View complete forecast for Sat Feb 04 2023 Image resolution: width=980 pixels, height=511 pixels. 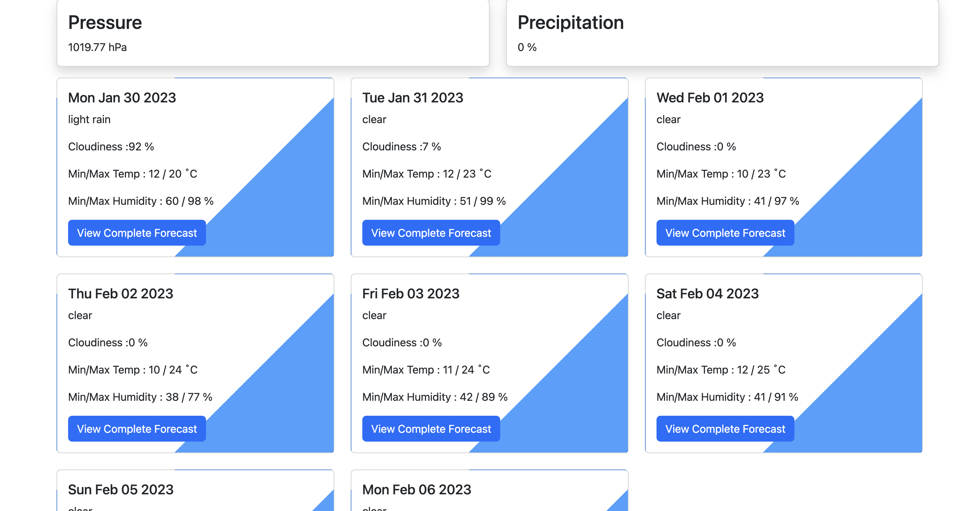(725, 428)
